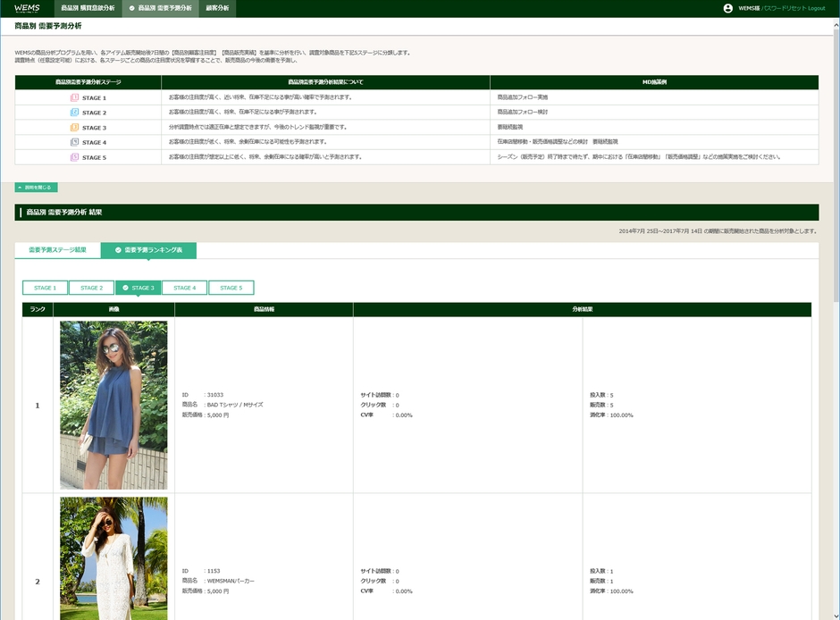This screenshot has width=840, height=620.
Task: Click the WEMS logo in header
Action: tap(27, 8)
